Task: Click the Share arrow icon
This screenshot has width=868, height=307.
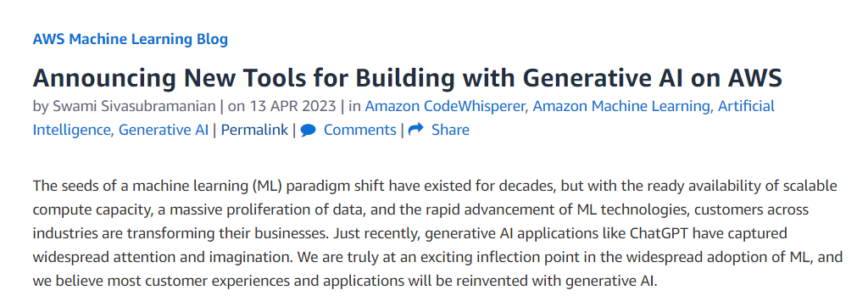Action: [415, 130]
